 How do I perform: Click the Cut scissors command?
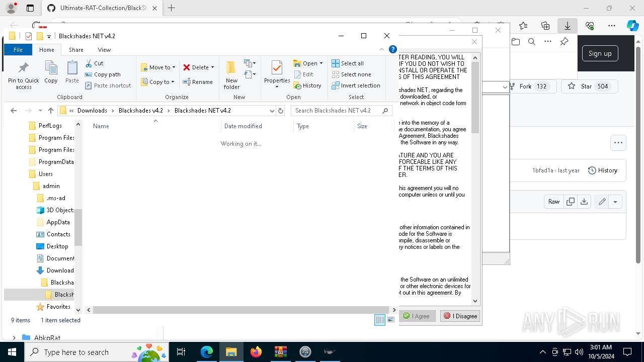94,63
